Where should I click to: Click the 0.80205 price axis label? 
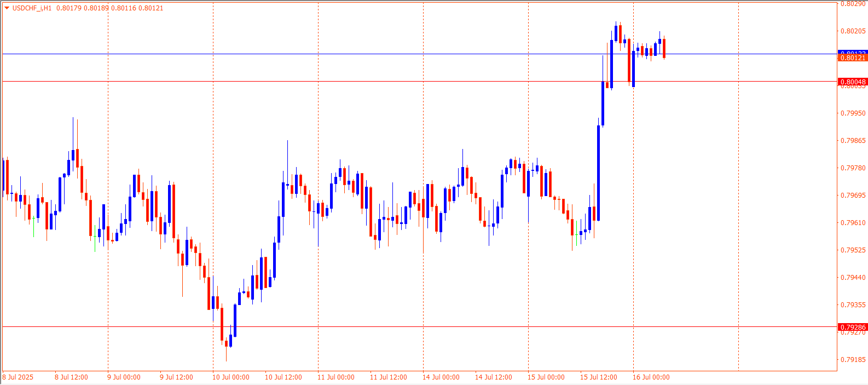[853, 31]
